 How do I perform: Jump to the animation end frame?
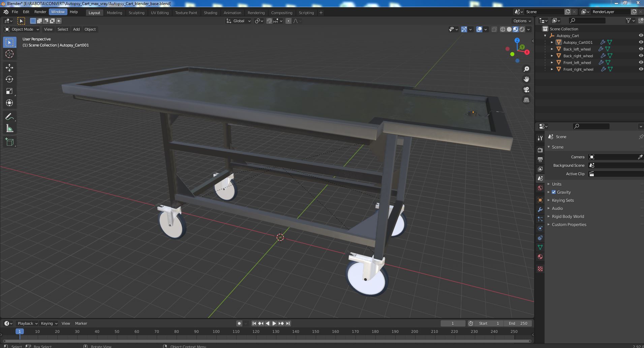click(288, 323)
